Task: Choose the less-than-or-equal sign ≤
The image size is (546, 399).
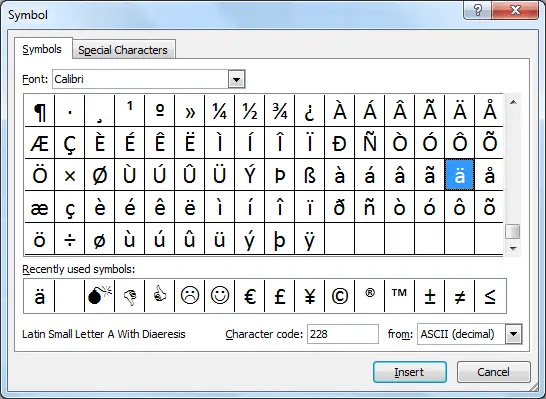Action: [490, 296]
